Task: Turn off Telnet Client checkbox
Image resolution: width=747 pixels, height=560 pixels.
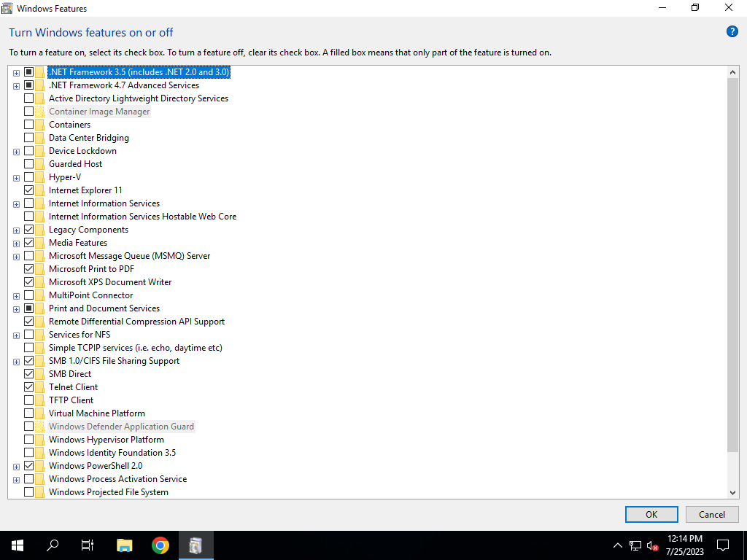Action: coord(28,387)
